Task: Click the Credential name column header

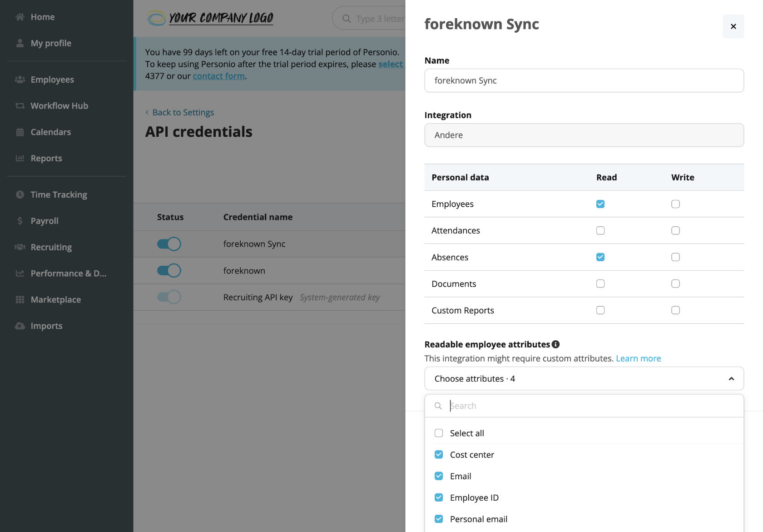Action: click(258, 217)
